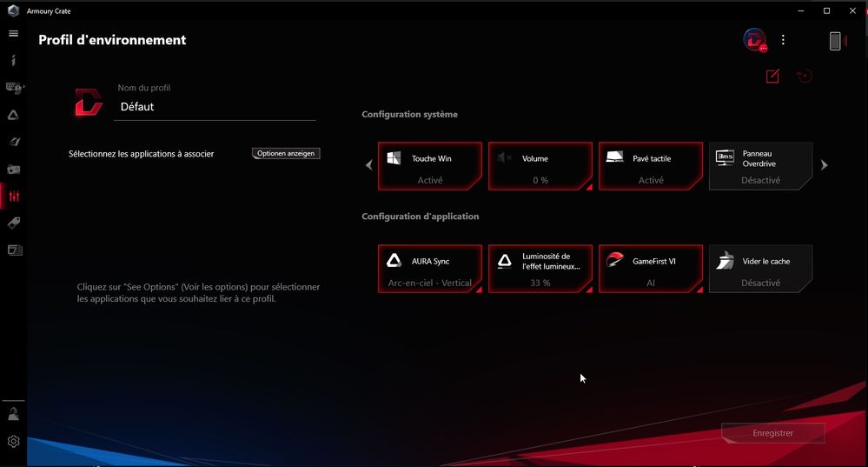Screen dimensions: 868x467
Task: Click the 'Profil d'environnement' page title
Action: [x=112, y=40]
